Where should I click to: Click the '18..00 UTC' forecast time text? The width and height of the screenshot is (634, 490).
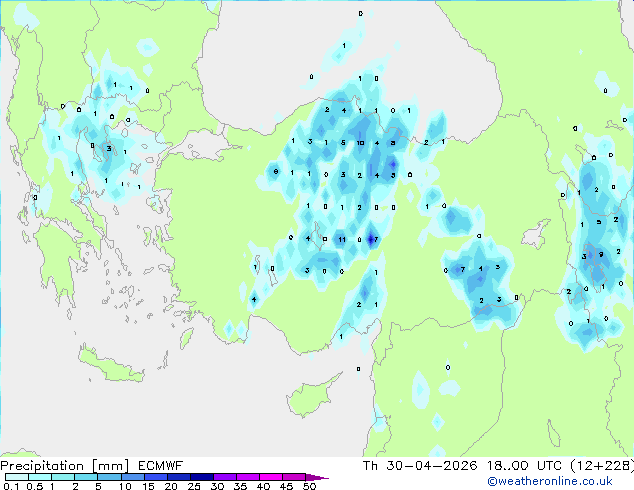pyautogui.click(x=524, y=466)
